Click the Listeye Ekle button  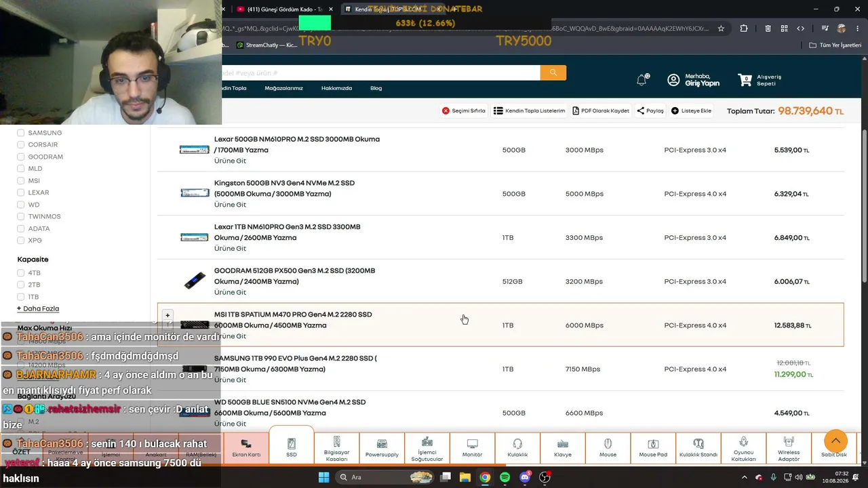pyautogui.click(x=692, y=110)
